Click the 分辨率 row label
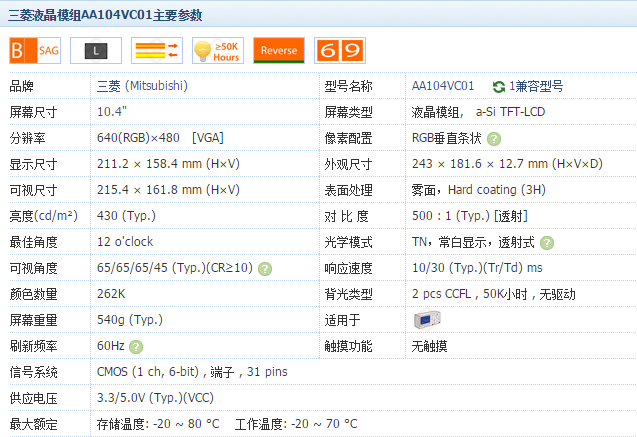The width and height of the screenshot is (637, 437). click(28, 138)
